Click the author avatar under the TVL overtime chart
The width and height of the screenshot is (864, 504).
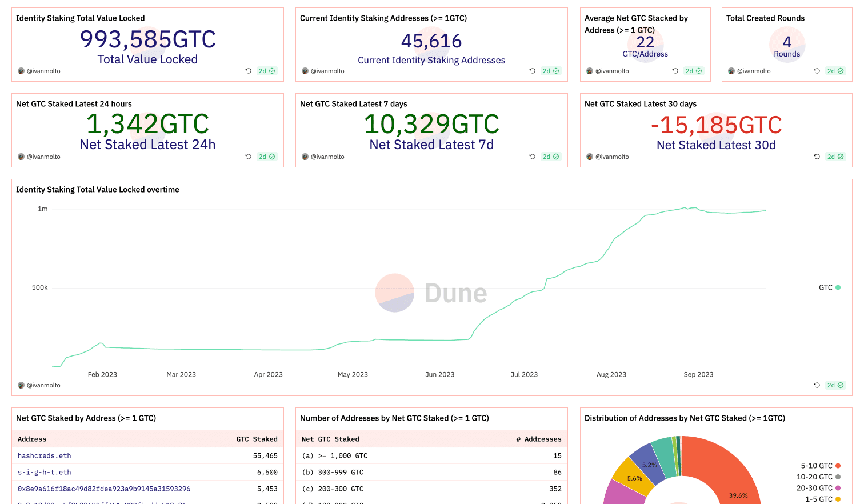(21, 385)
